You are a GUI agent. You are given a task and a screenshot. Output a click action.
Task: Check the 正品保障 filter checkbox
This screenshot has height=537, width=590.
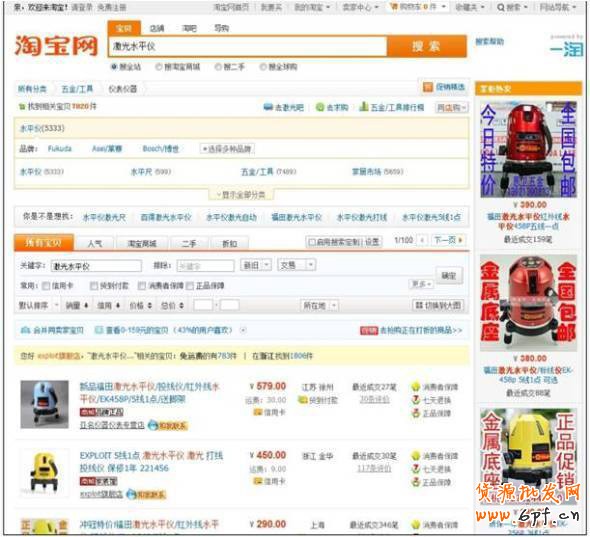click(190, 286)
